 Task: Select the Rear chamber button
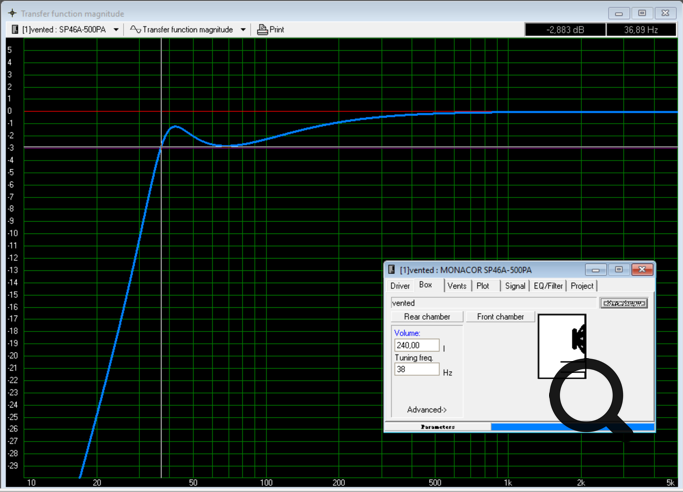click(x=427, y=317)
